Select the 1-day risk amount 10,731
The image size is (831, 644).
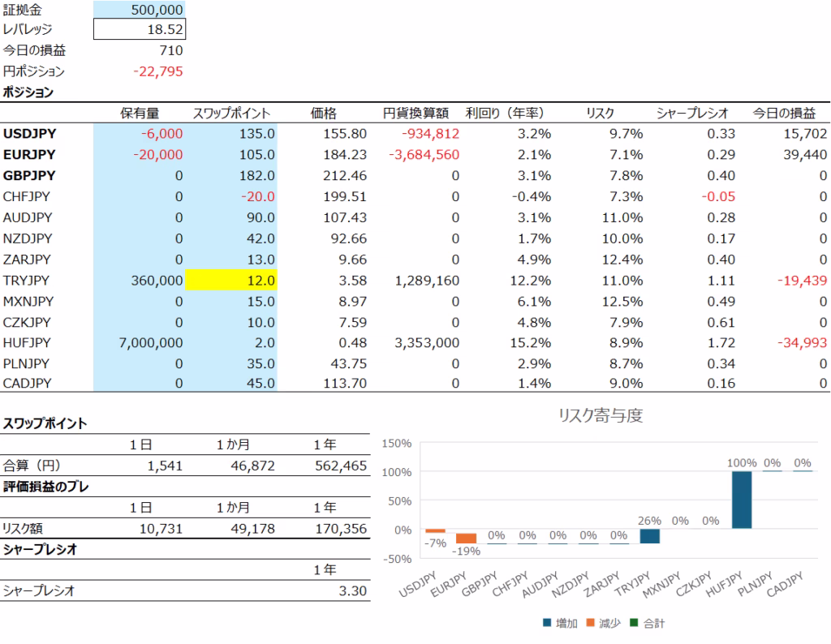(x=160, y=529)
